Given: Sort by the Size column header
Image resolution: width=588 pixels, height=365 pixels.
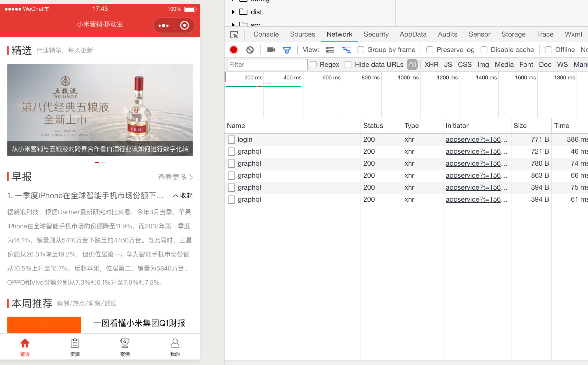Looking at the screenshot, I should 531,126.
